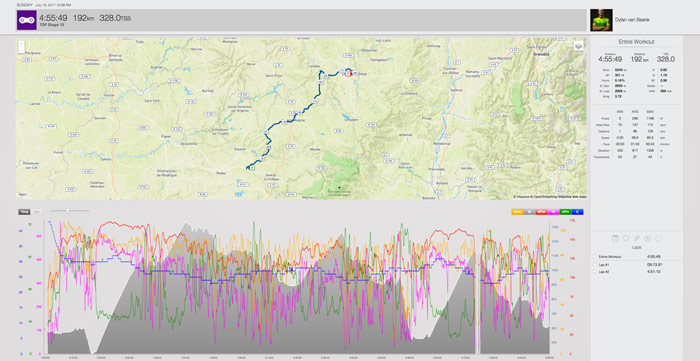Click the purple bike workout type icon
The height and width of the screenshot is (361, 700).
[26, 20]
